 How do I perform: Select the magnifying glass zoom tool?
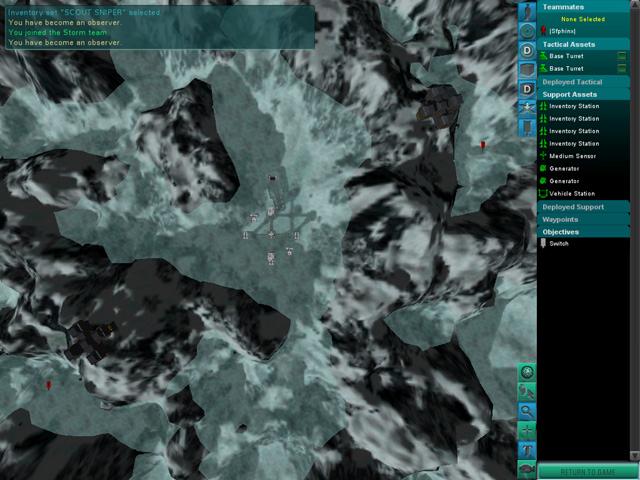pyautogui.click(x=527, y=411)
